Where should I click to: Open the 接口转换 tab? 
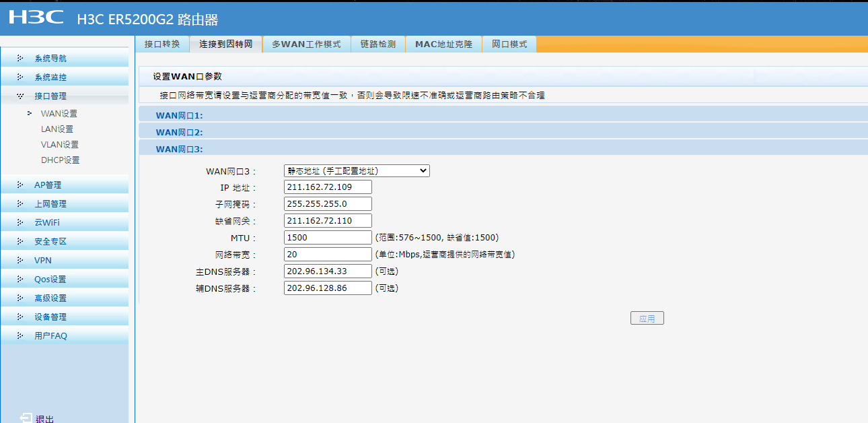[162, 44]
